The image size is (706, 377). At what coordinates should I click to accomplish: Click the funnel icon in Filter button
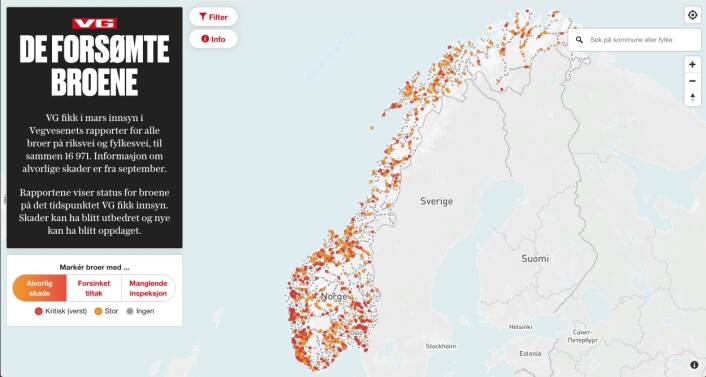pos(203,17)
